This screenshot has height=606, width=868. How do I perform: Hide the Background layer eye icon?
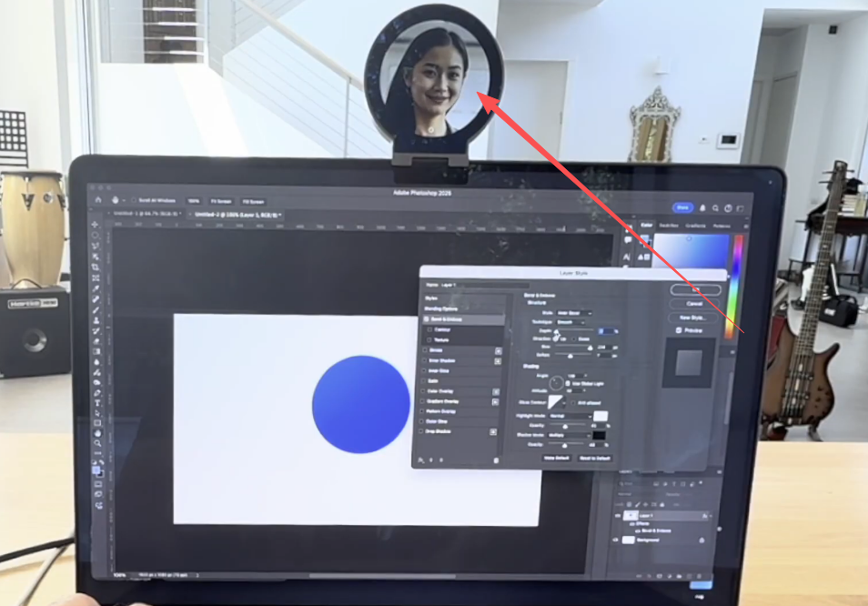[616, 540]
